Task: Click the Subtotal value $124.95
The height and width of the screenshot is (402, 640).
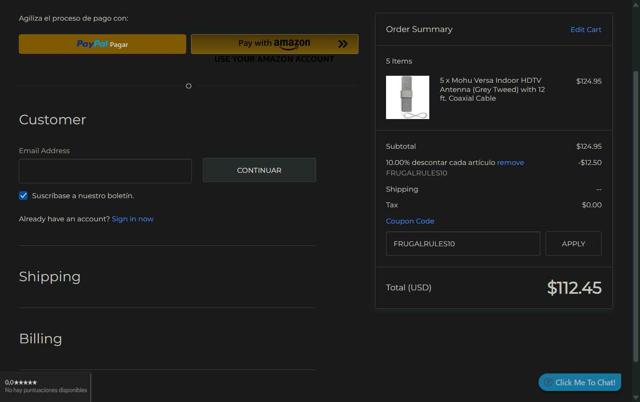Action: 589,146
